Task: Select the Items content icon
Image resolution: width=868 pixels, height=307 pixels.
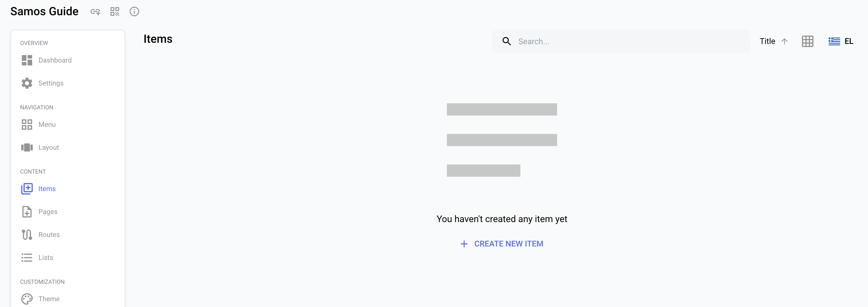Action: coord(27,189)
